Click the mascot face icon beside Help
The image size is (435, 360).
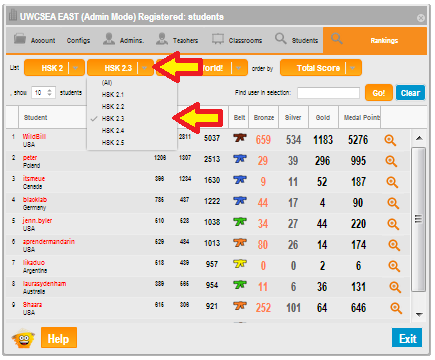click(x=23, y=338)
